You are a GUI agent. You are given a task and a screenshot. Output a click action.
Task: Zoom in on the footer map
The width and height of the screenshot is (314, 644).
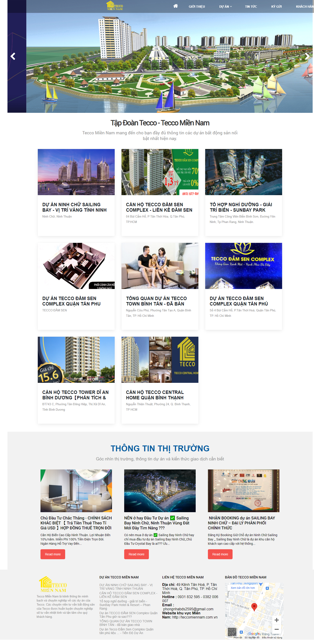click(276, 620)
